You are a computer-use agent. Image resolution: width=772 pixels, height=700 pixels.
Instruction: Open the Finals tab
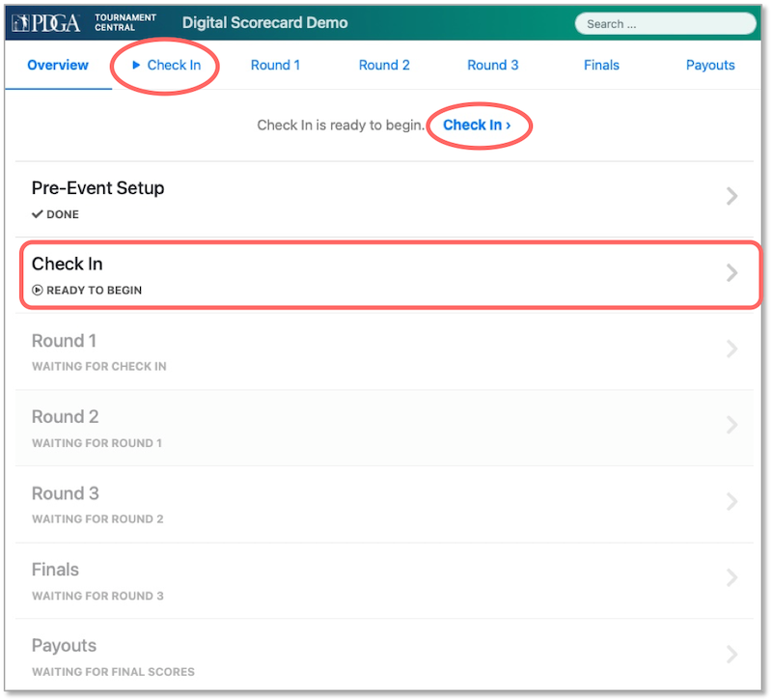[601, 65]
